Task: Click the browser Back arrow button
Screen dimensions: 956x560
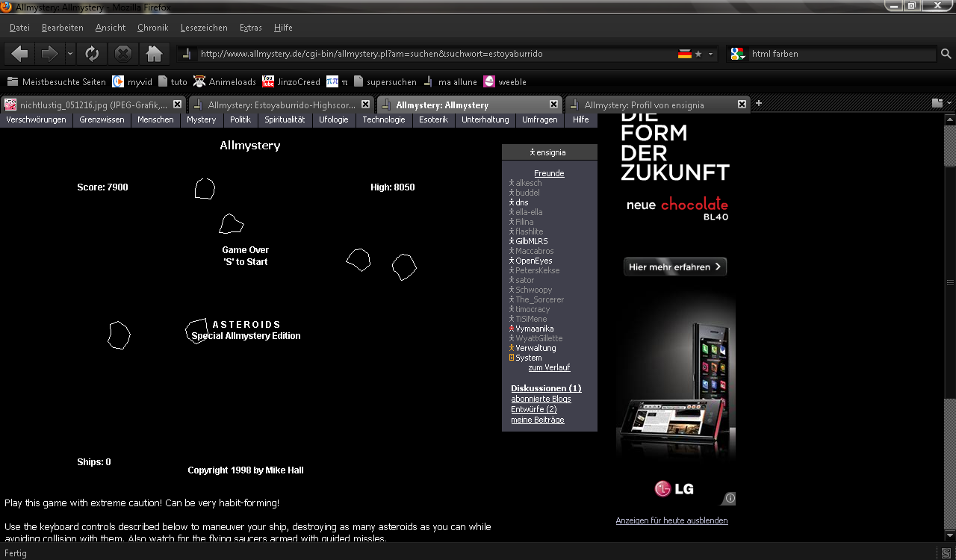Action: (x=20, y=54)
